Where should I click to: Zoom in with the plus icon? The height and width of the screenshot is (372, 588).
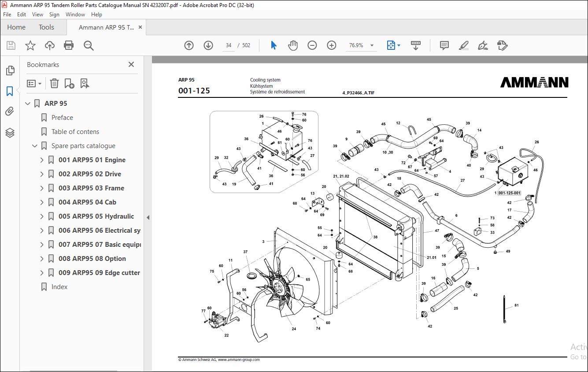(332, 45)
